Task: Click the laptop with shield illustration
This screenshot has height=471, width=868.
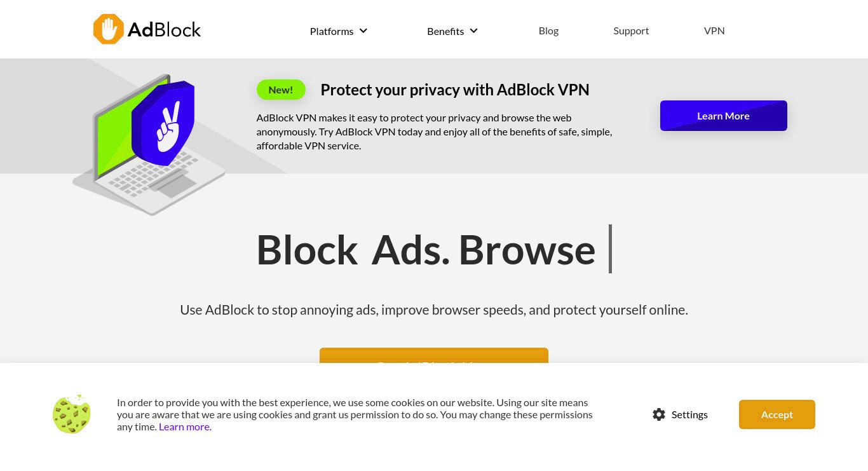Action: pyautogui.click(x=149, y=145)
